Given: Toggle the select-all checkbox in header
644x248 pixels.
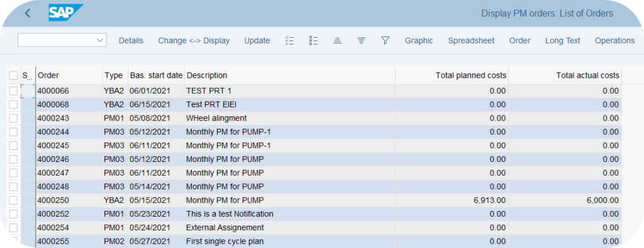Looking at the screenshot, I should click(13, 75).
